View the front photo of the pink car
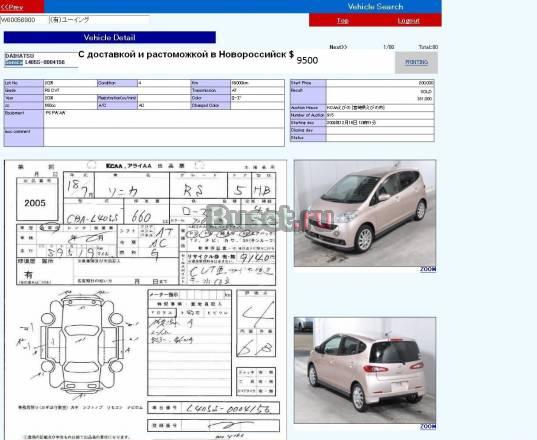This screenshot has height=440, width=537. click(x=365, y=213)
